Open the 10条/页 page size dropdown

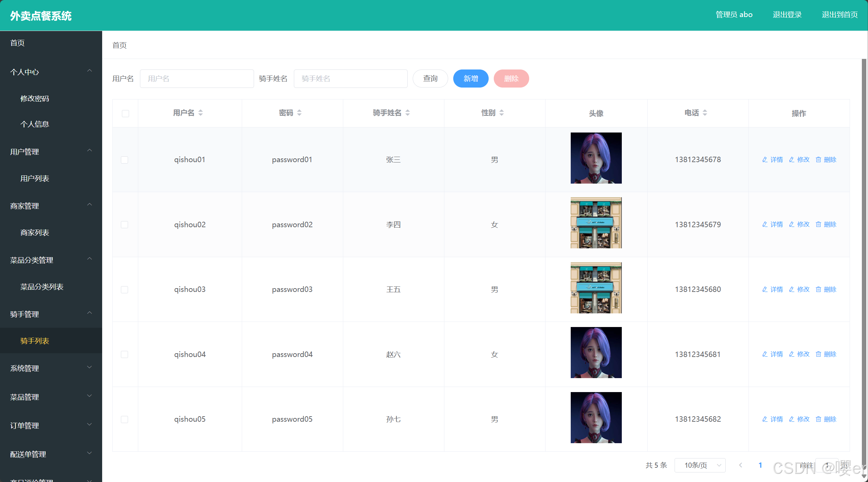700,465
